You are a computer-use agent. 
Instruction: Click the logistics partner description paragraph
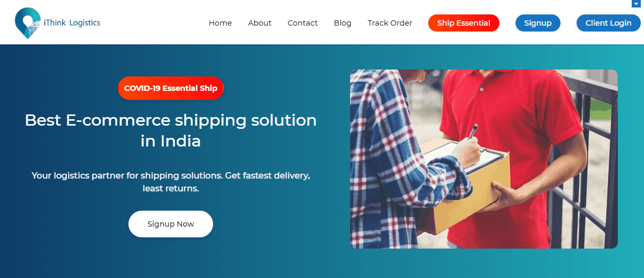pos(171,182)
